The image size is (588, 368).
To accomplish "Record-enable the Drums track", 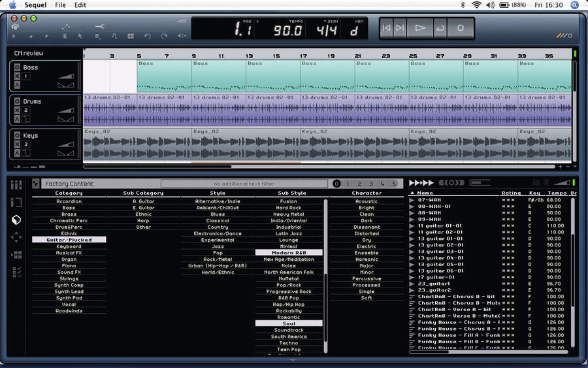I will tap(17, 101).
